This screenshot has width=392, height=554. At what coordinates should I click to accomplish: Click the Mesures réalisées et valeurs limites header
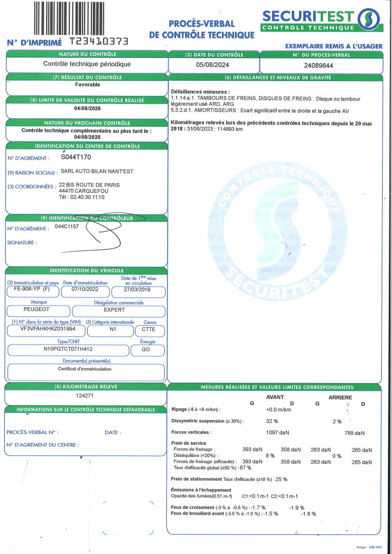tap(275, 387)
